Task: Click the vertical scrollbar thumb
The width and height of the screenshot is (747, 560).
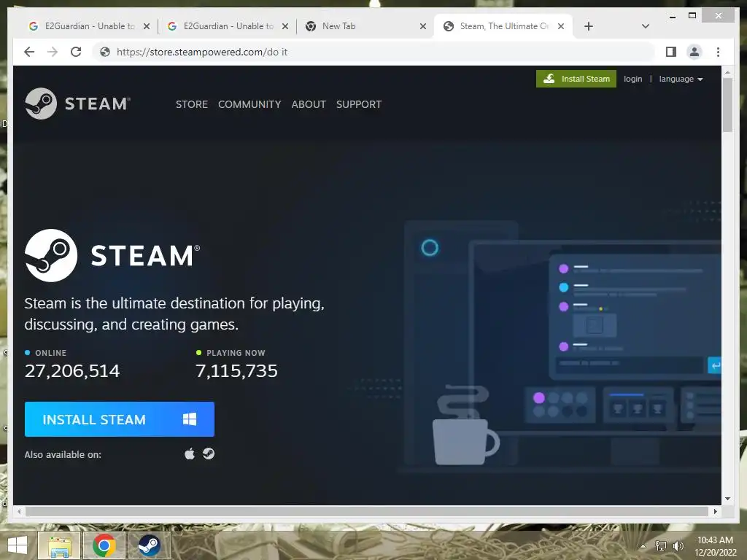Action: pos(727,105)
